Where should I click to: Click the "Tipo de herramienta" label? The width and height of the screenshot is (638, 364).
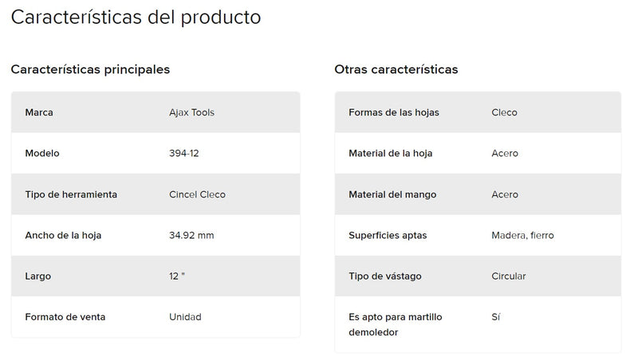click(x=72, y=194)
